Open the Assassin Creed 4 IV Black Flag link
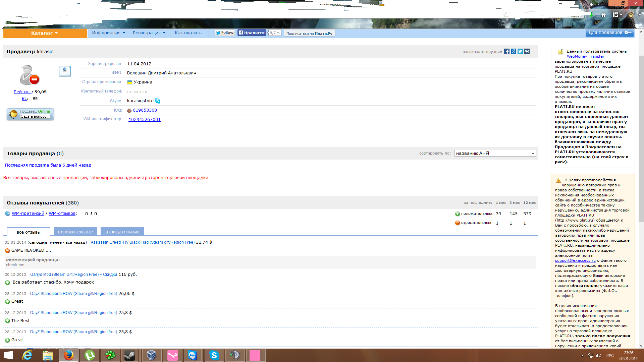The width and height of the screenshot is (644, 362). (143, 242)
